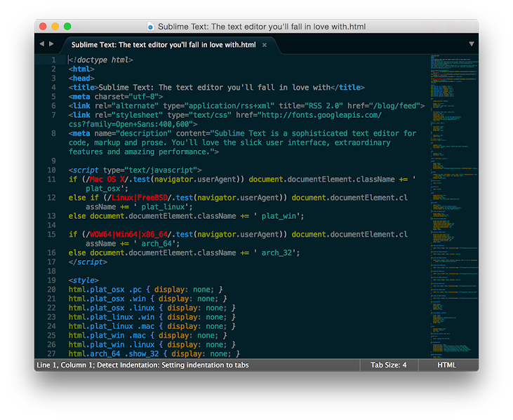
Task: Click the closing '</title>' tag on line 4
Action: pyautogui.click(x=347, y=87)
